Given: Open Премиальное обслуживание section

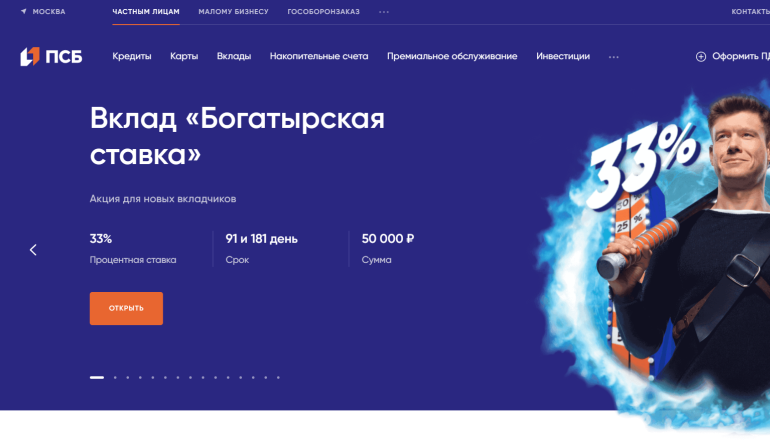Looking at the screenshot, I should tap(452, 56).
